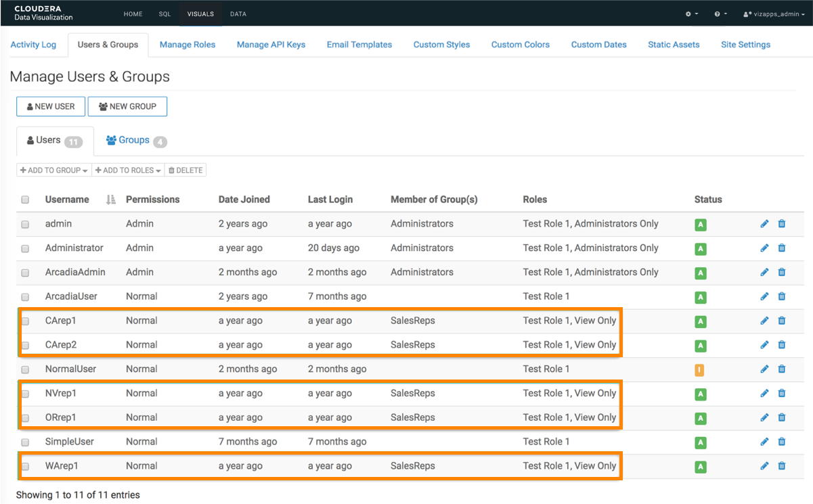Click the New User button
This screenshot has height=504, width=813.
(51, 107)
